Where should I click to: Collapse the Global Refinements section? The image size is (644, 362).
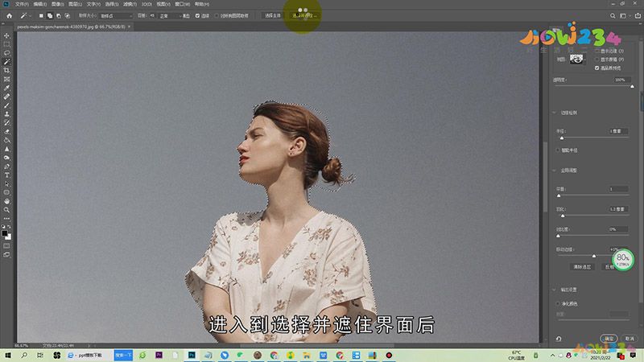tap(554, 171)
